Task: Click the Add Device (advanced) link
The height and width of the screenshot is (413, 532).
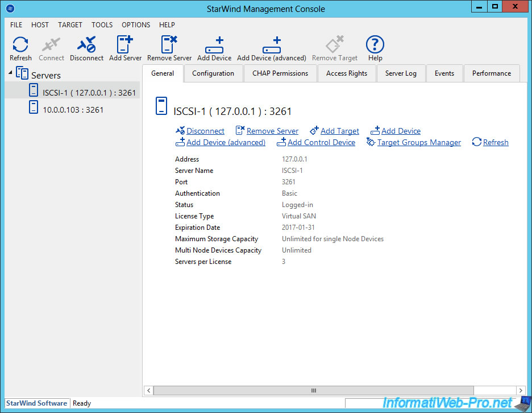Action: click(x=226, y=142)
